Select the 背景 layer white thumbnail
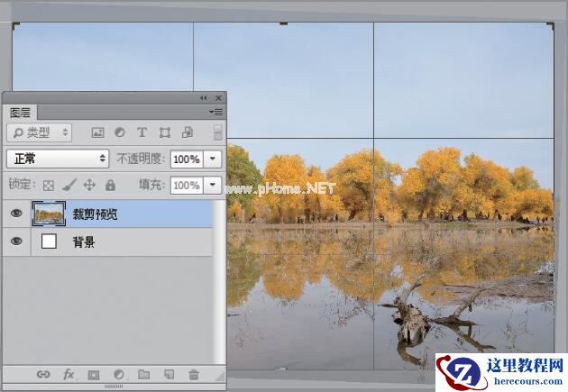The width and height of the screenshot is (568, 392). pos(49,242)
